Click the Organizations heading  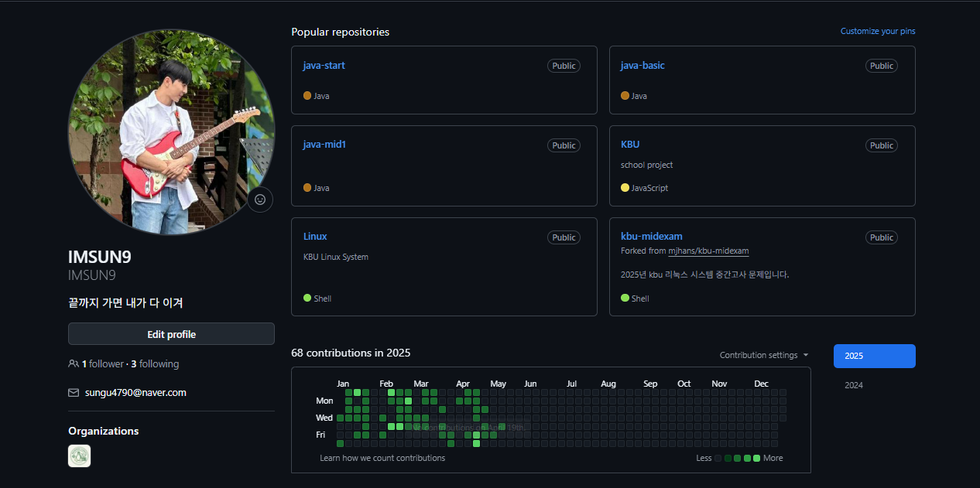pyautogui.click(x=104, y=431)
